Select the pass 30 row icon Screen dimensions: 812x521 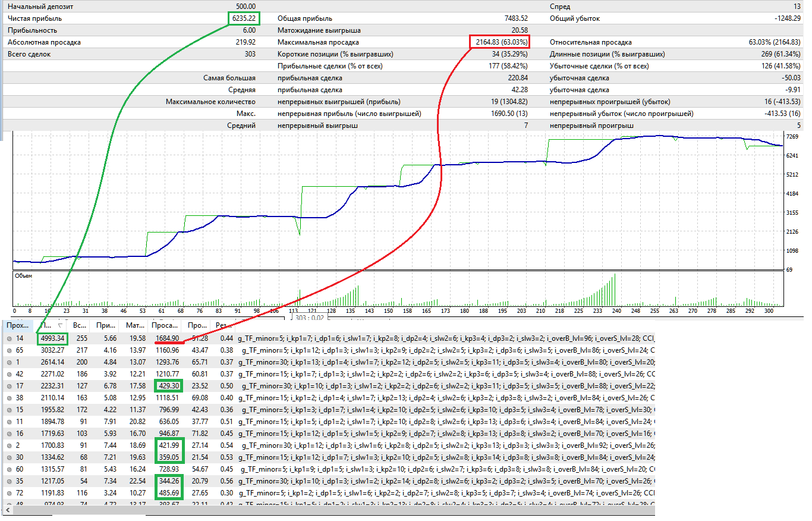point(9,457)
